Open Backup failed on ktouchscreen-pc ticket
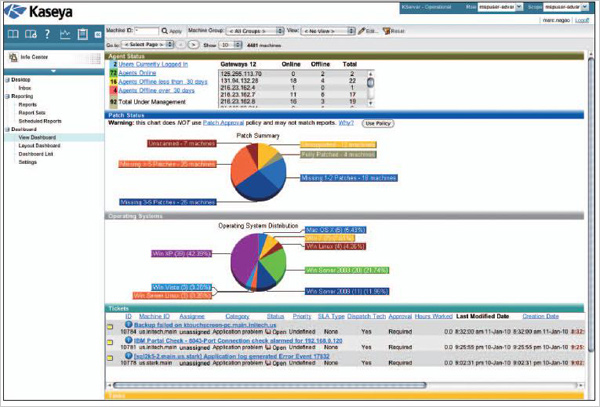The width and height of the screenshot is (600, 407). [x=205, y=325]
